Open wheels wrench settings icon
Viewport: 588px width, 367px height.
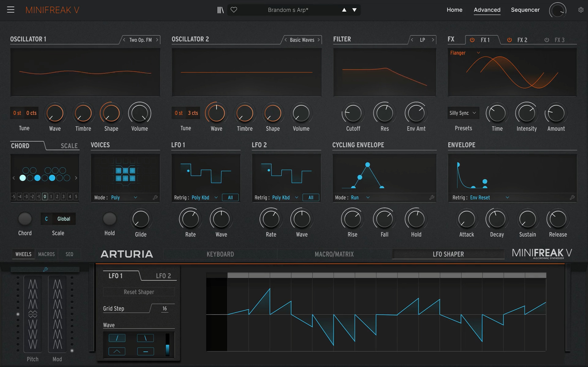[x=45, y=269]
